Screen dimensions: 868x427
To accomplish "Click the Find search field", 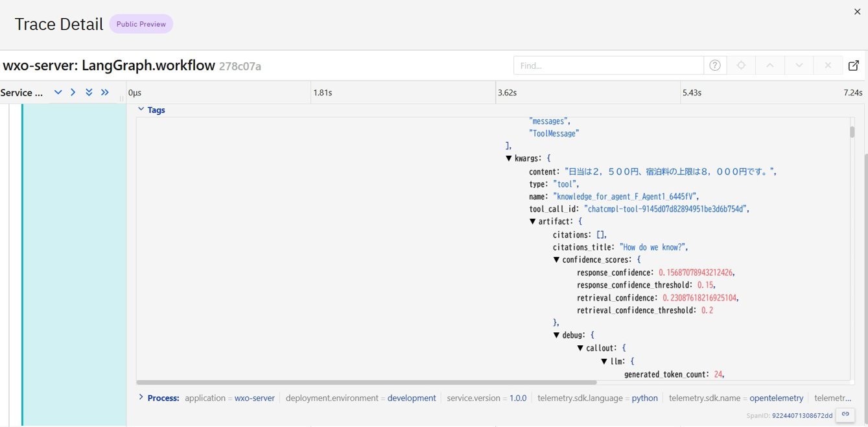I will tap(609, 66).
